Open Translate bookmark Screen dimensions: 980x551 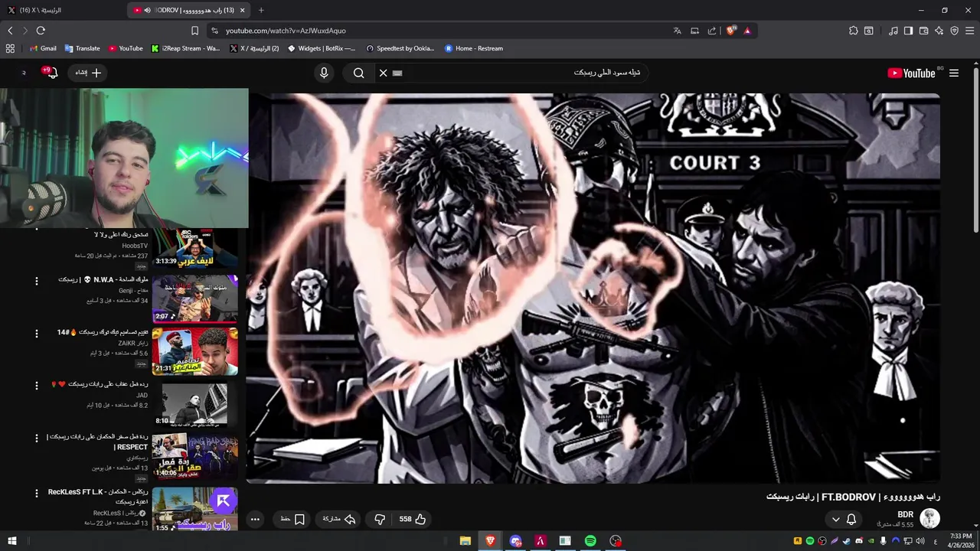pyautogui.click(x=83, y=48)
